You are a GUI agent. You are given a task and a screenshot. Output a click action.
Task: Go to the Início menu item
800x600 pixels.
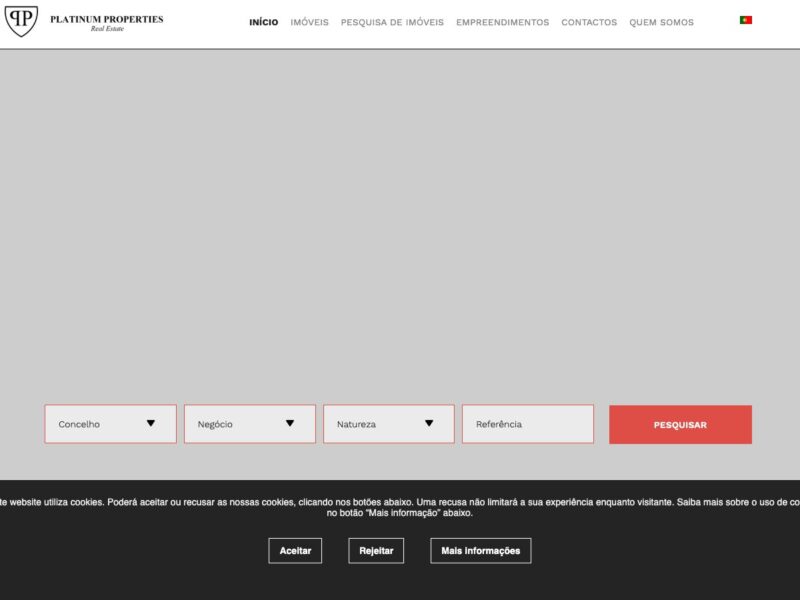264,22
